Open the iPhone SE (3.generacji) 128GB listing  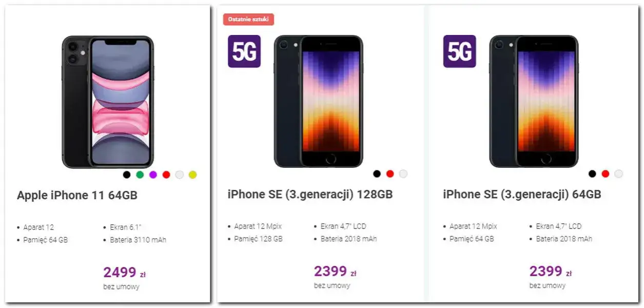pyautogui.click(x=310, y=195)
